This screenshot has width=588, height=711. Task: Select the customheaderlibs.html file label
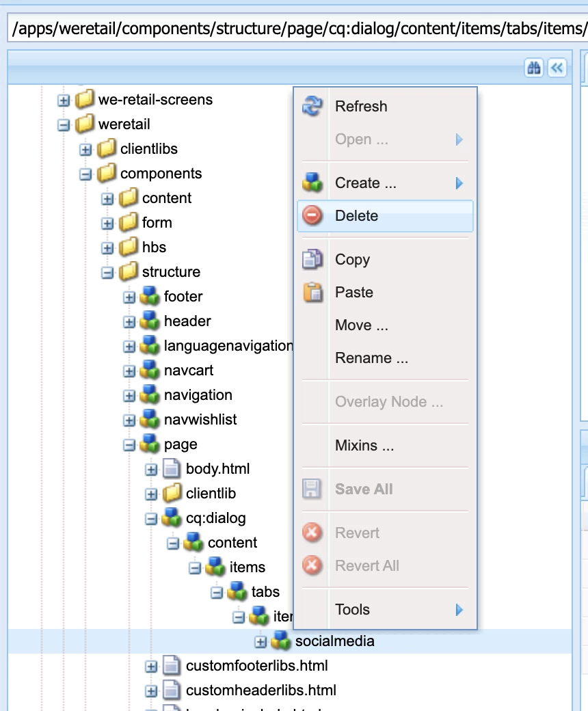coord(260,690)
